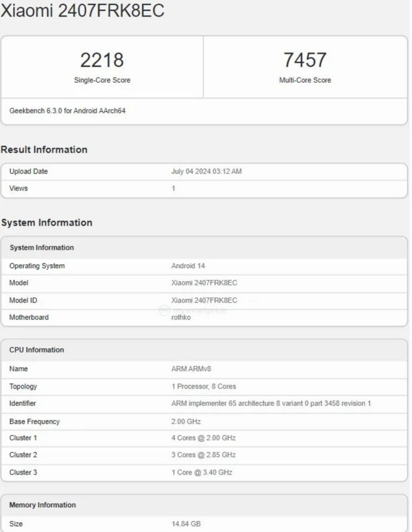Select the Multi-Core Score label

[305, 80]
